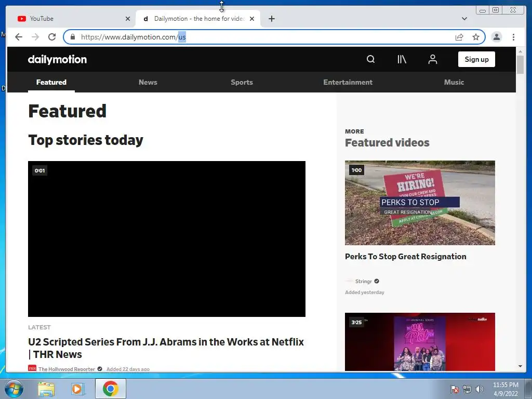Open the Chrome profile avatar icon
The width and height of the screenshot is (532, 399).
[496, 37]
